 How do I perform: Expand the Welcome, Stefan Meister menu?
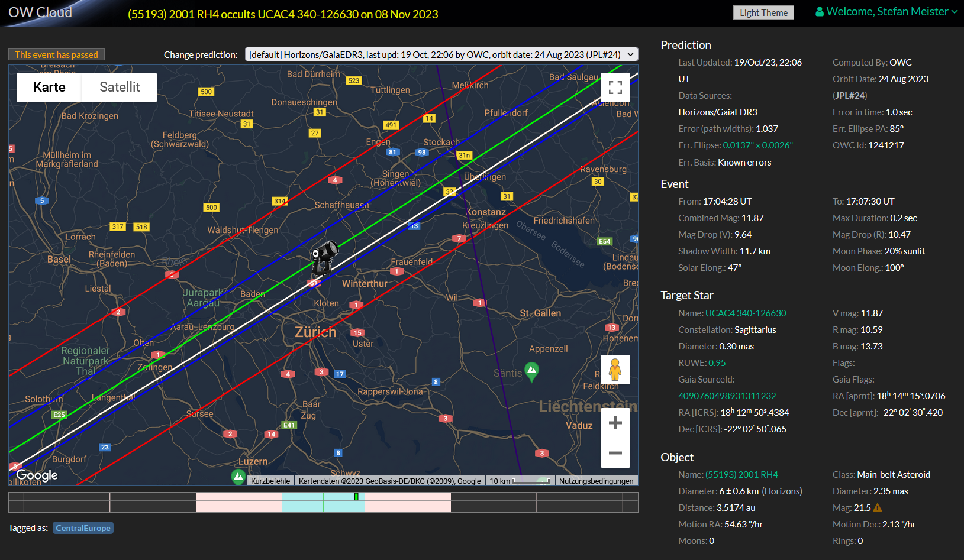[886, 12]
